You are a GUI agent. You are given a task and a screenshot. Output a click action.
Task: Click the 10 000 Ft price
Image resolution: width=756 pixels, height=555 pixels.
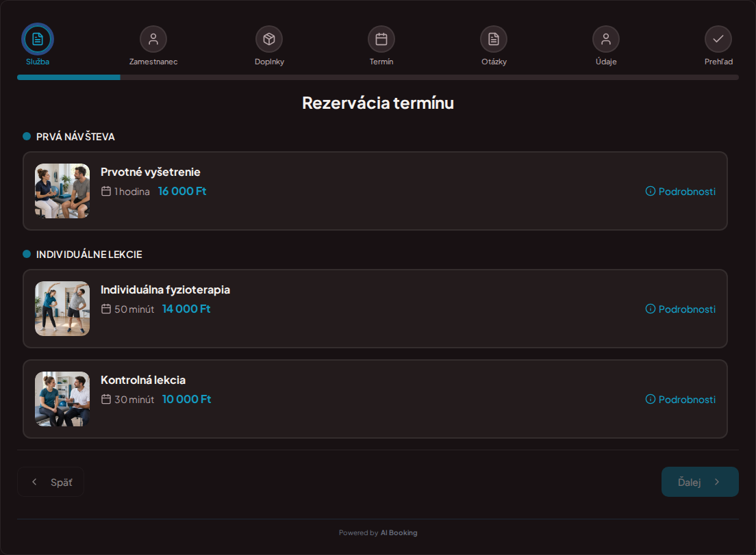[186, 400]
